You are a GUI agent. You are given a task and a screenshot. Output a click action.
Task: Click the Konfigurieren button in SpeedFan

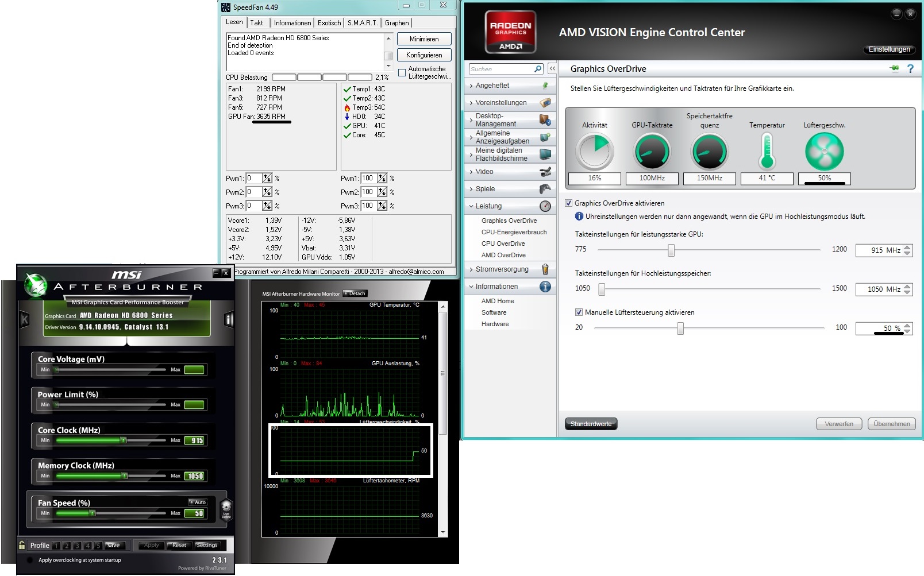tap(424, 55)
